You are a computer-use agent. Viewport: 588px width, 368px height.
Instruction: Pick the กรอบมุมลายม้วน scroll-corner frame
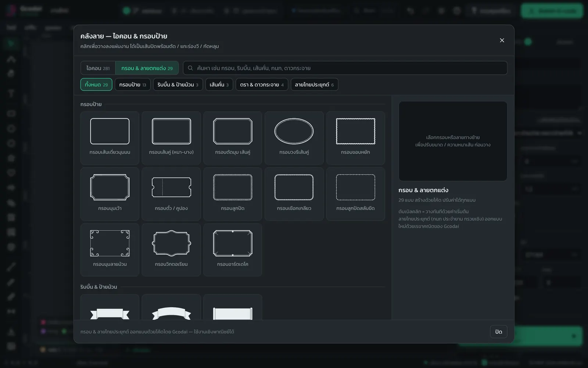[110, 250]
